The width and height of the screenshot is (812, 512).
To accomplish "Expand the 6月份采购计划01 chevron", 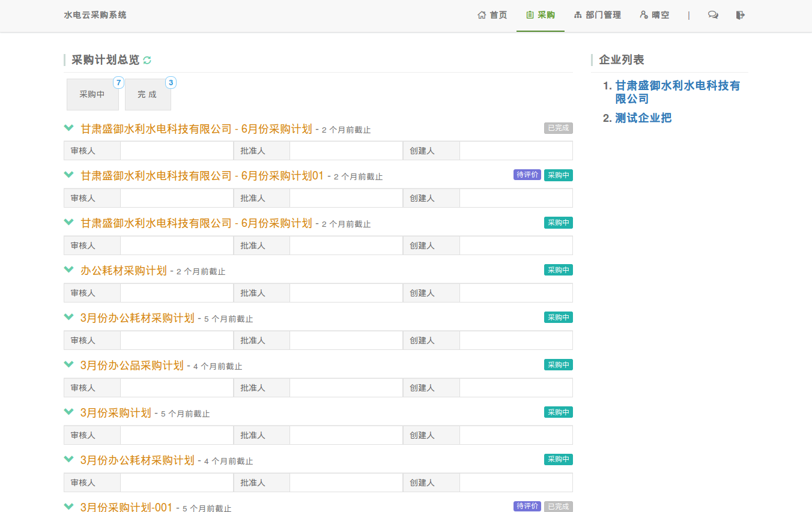I will click(69, 175).
